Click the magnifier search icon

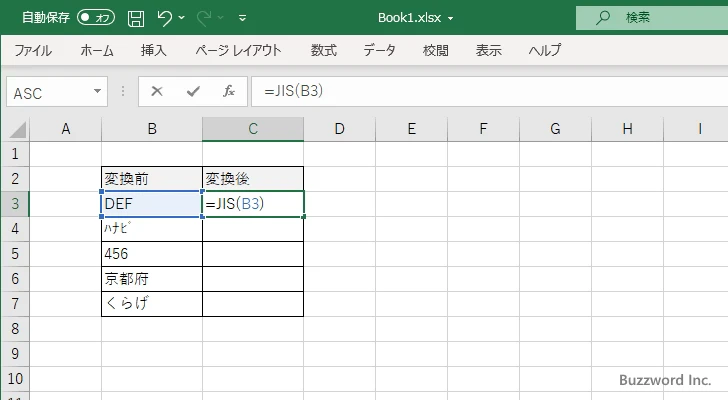[603, 18]
